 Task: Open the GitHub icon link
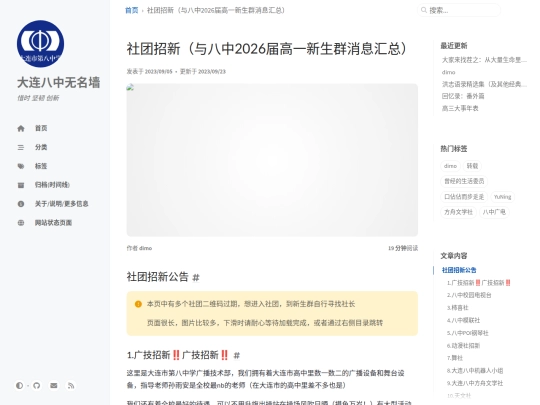click(x=37, y=386)
